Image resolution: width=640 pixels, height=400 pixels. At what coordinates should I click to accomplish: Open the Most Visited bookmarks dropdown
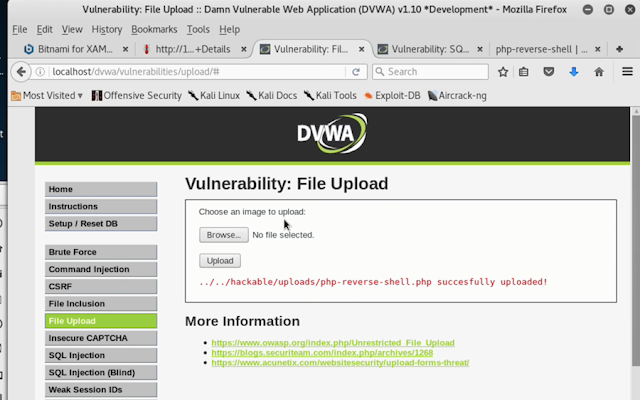coord(47,96)
